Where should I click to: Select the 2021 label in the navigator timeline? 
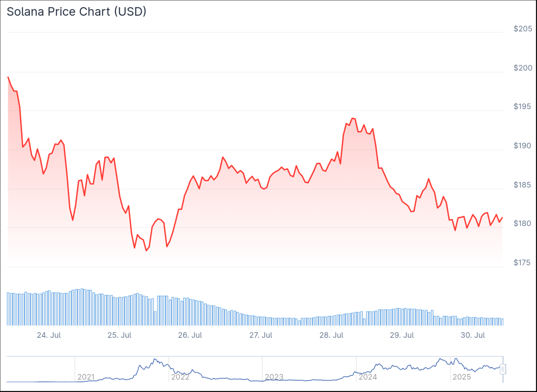click(86, 377)
